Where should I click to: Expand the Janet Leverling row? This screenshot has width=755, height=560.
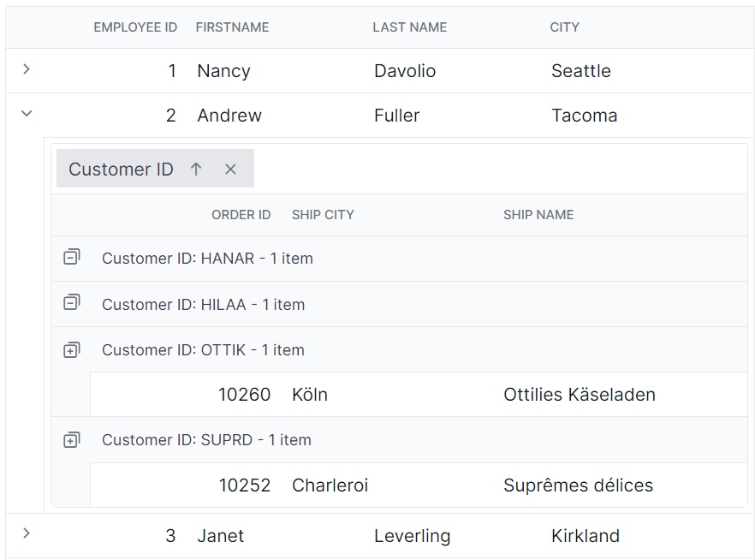click(x=27, y=533)
